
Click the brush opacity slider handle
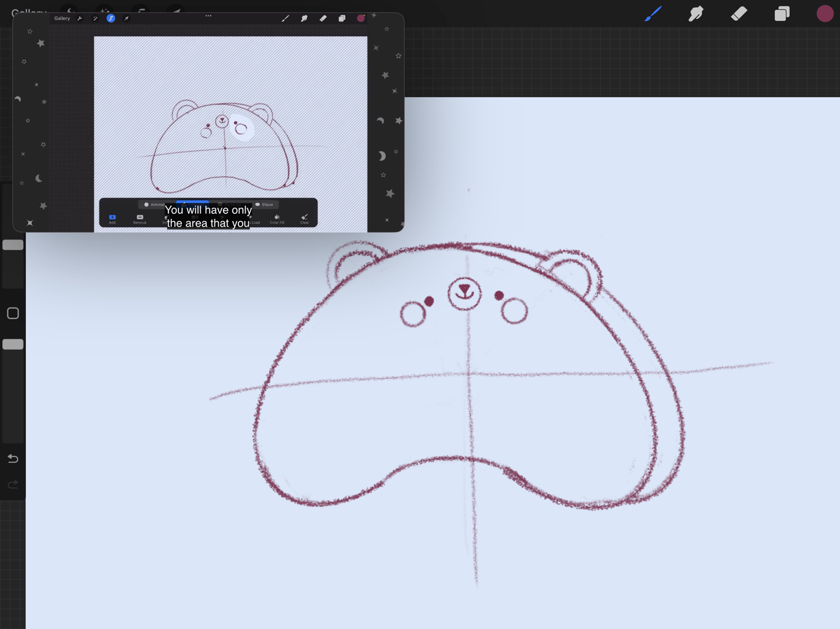click(13, 344)
